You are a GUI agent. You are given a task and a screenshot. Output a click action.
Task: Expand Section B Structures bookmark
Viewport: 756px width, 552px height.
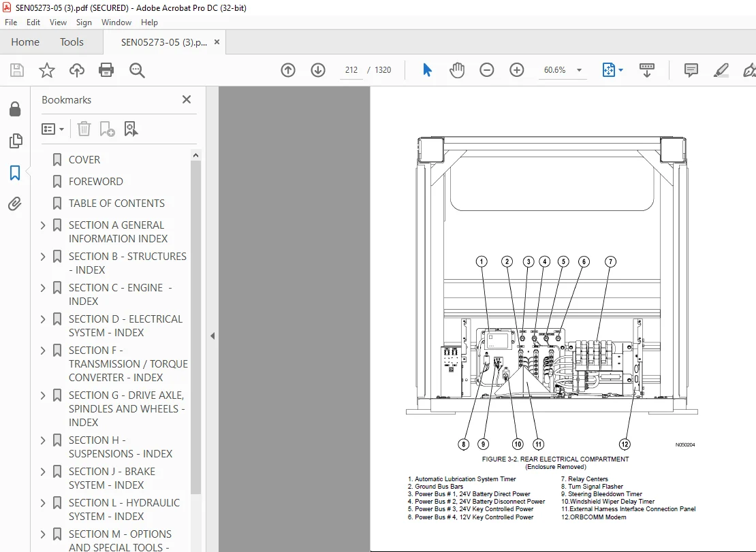[x=43, y=256]
